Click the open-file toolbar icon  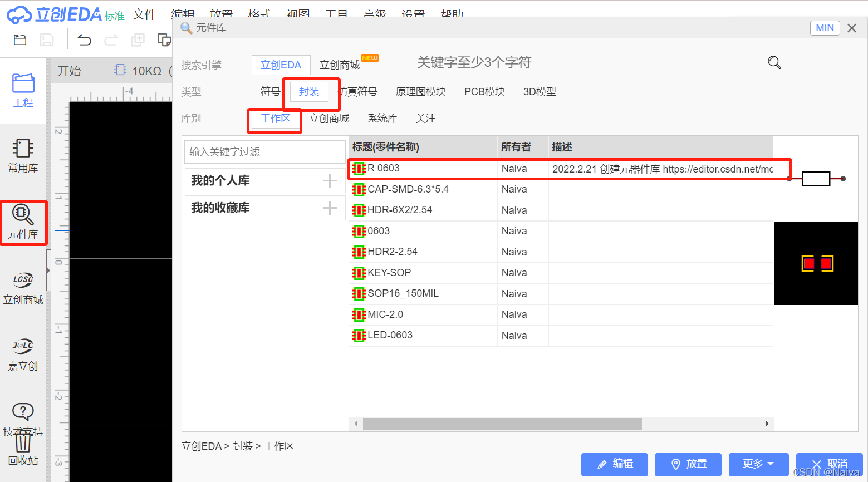[20, 40]
